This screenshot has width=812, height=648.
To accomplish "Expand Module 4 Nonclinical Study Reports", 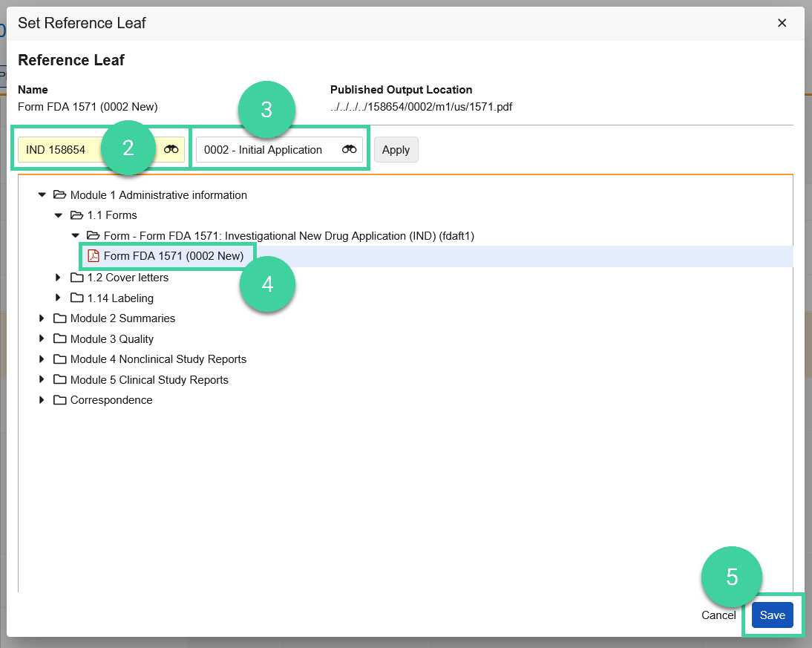I will pos(42,359).
